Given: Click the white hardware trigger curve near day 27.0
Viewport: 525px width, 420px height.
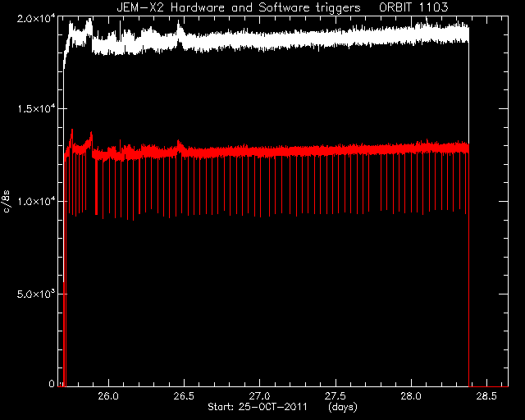Looking at the screenshot, I should pyautogui.click(x=260, y=40).
